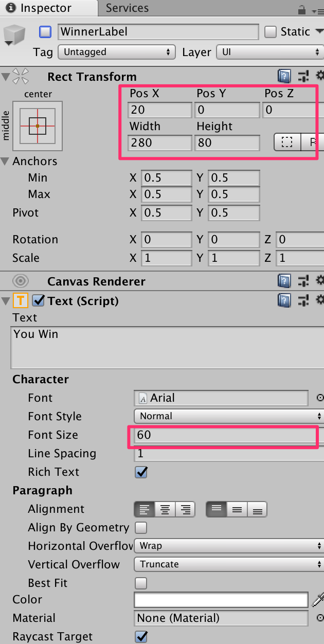The image size is (324, 644).
Task: Open Horizontal Overflow dropdown
Action: pyautogui.click(x=229, y=546)
